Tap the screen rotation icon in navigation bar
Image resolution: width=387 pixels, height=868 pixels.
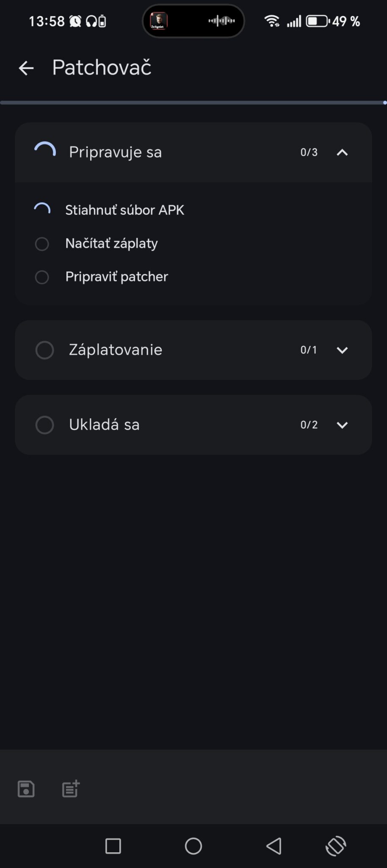tap(336, 846)
